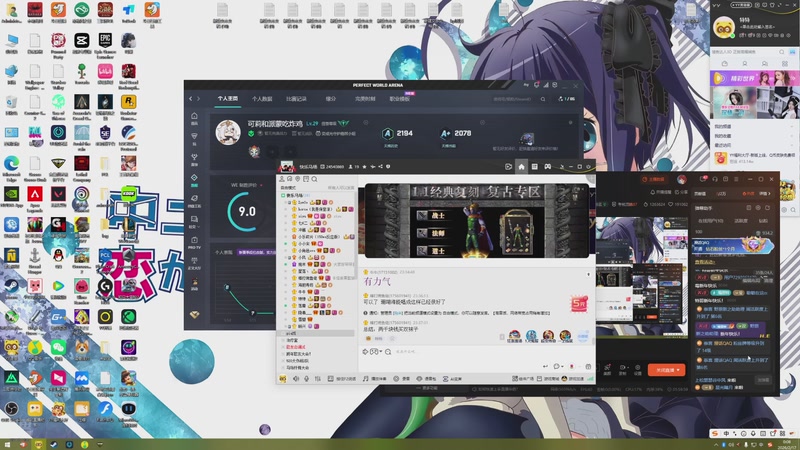Image resolution: width=800 pixels, height=450 pixels.
Task: Open the message icon with the red badge in the streaming window
Action: click(x=704, y=179)
